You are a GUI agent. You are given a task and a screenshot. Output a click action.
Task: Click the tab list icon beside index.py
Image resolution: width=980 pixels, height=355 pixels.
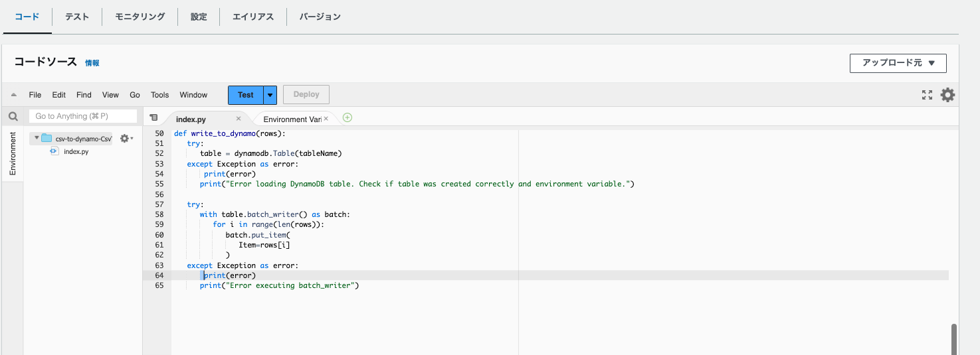click(x=154, y=118)
